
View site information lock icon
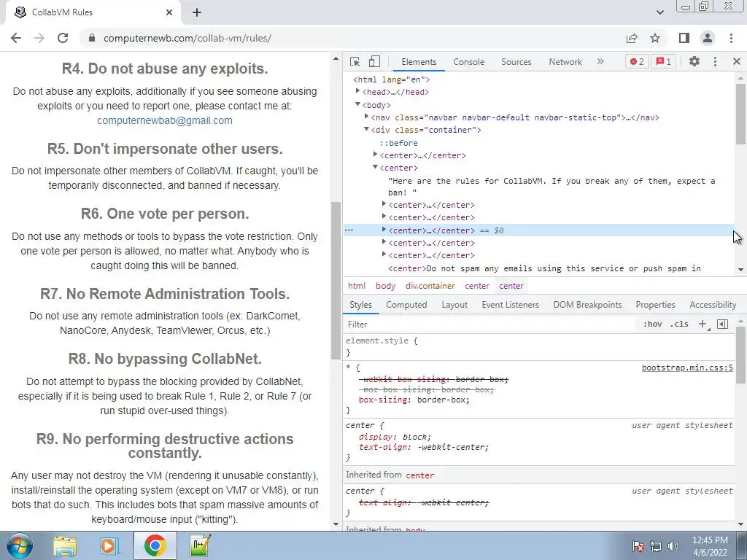tap(92, 38)
